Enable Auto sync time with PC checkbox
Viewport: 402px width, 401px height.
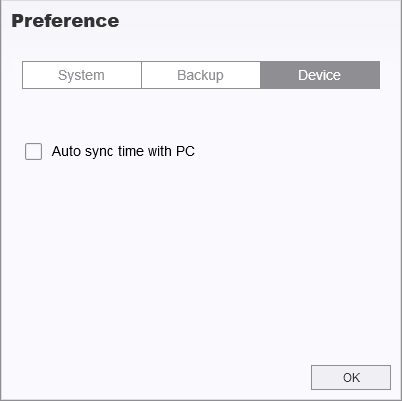click(33, 152)
